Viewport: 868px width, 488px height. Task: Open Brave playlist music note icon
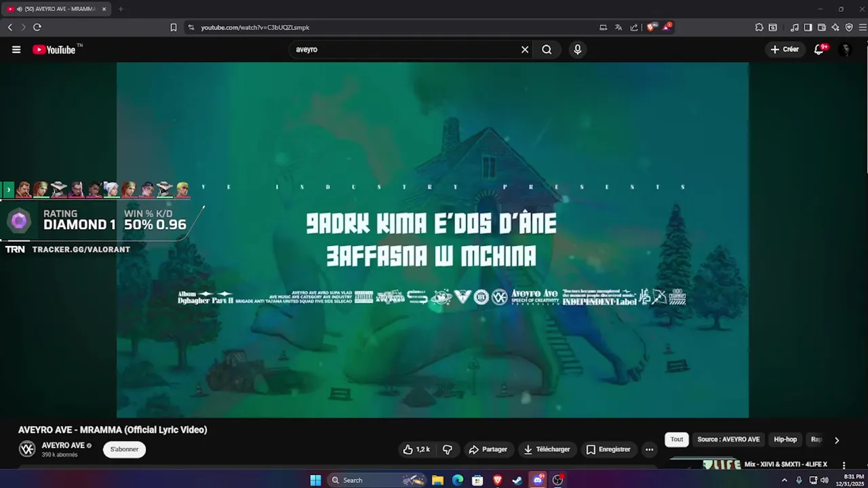794,27
